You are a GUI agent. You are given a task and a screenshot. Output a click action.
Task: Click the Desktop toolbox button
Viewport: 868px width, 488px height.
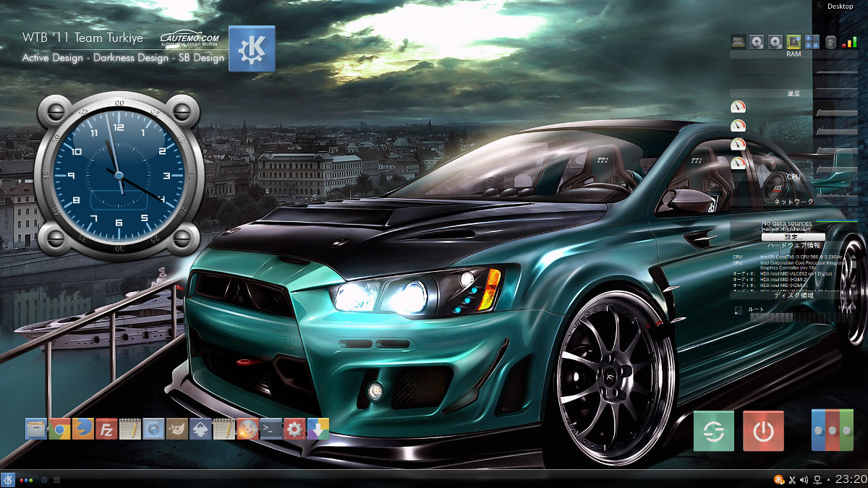coord(840,6)
